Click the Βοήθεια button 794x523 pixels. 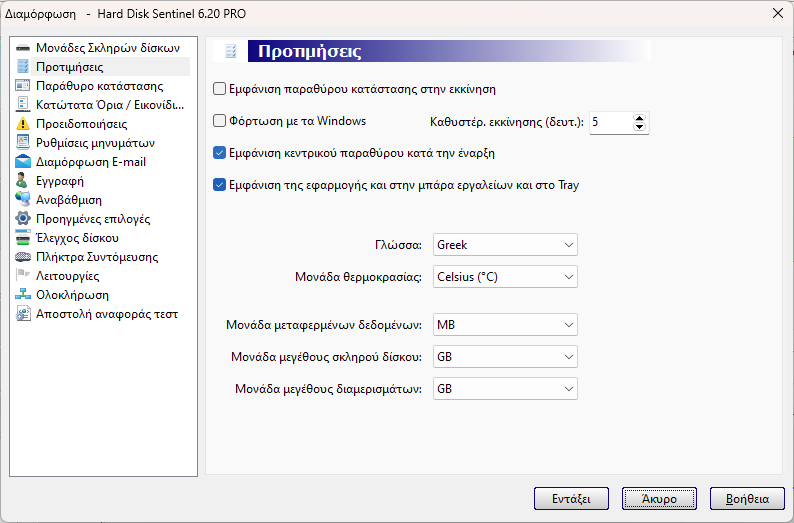pyautogui.click(x=747, y=499)
